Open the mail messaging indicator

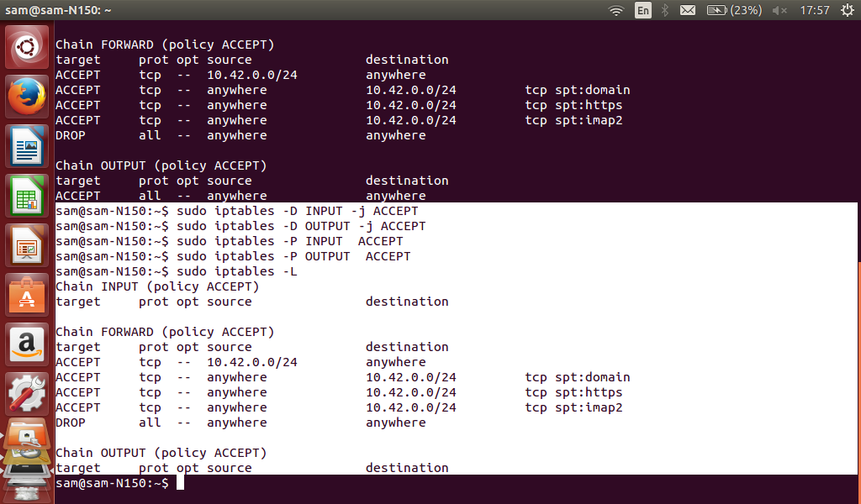(x=688, y=10)
